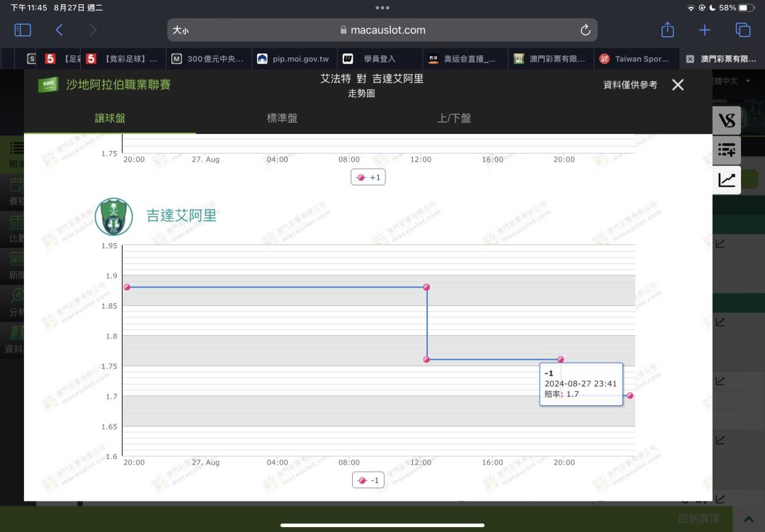Toggle Safari sidebar panel icon
Screen dimensions: 765x532
pos(23,30)
